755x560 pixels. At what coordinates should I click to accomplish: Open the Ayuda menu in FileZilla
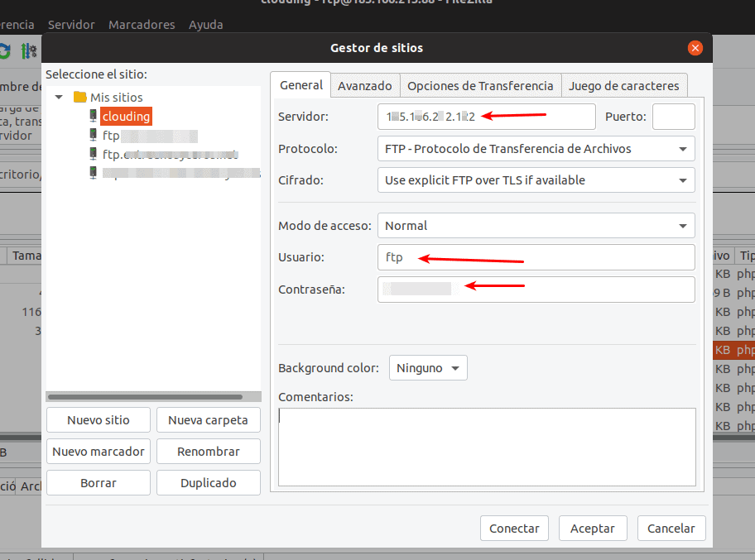coord(205,25)
